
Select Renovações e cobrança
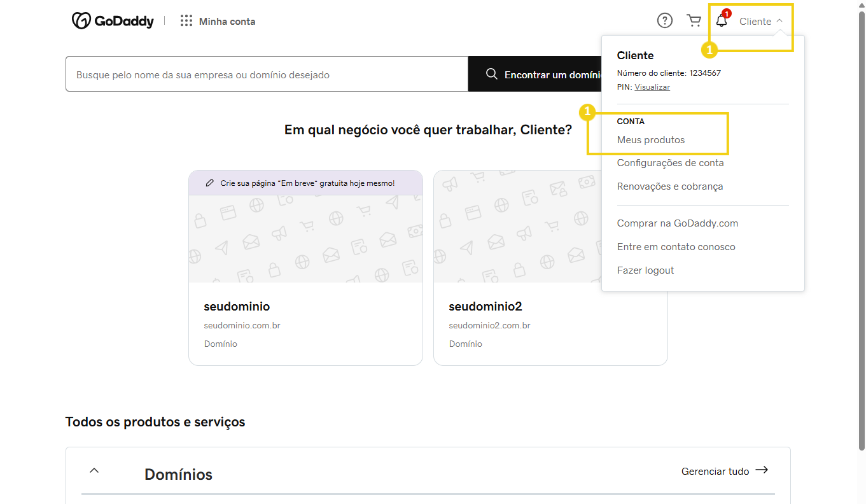coord(670,186)
